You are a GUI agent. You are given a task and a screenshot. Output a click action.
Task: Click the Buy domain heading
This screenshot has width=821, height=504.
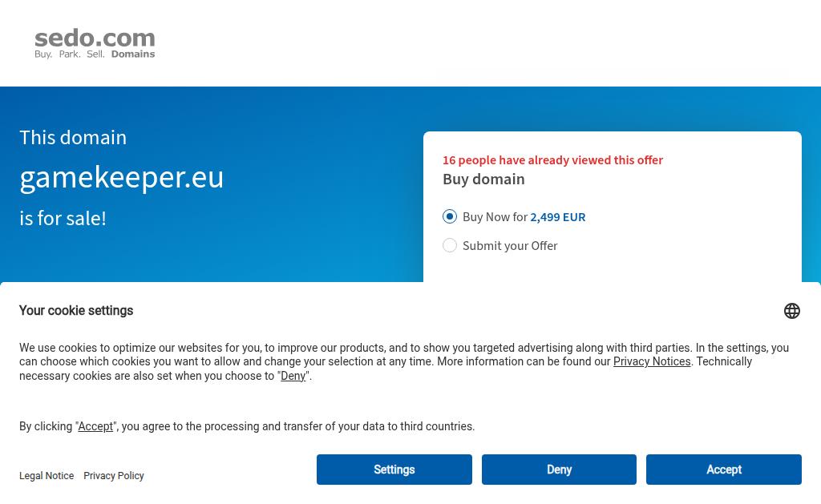pyautogui.click(x=483, y=179)
